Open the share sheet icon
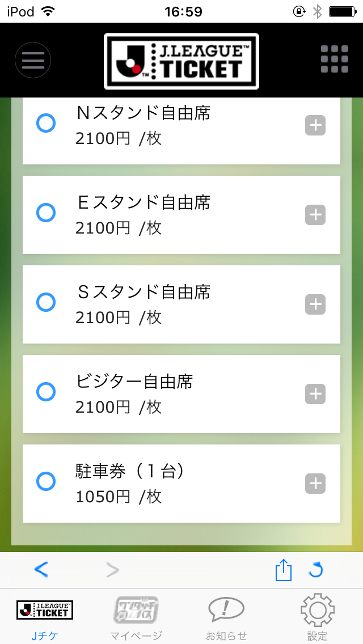363x644 pixels. click(284, 570)
